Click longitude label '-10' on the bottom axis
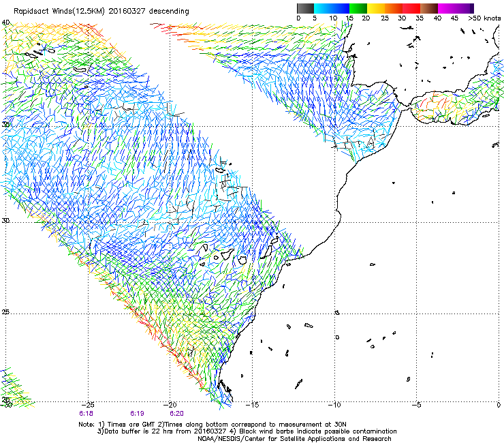Screen dimensions: 504x443 334,405
